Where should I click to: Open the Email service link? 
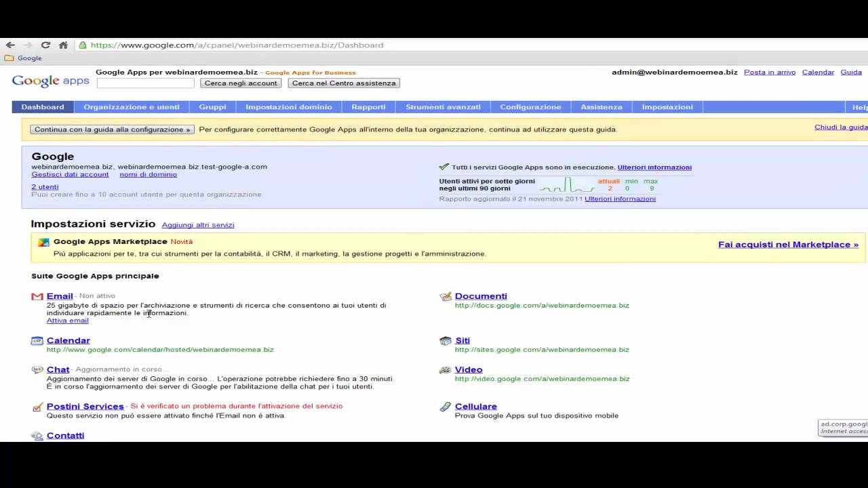click(60, 296)
